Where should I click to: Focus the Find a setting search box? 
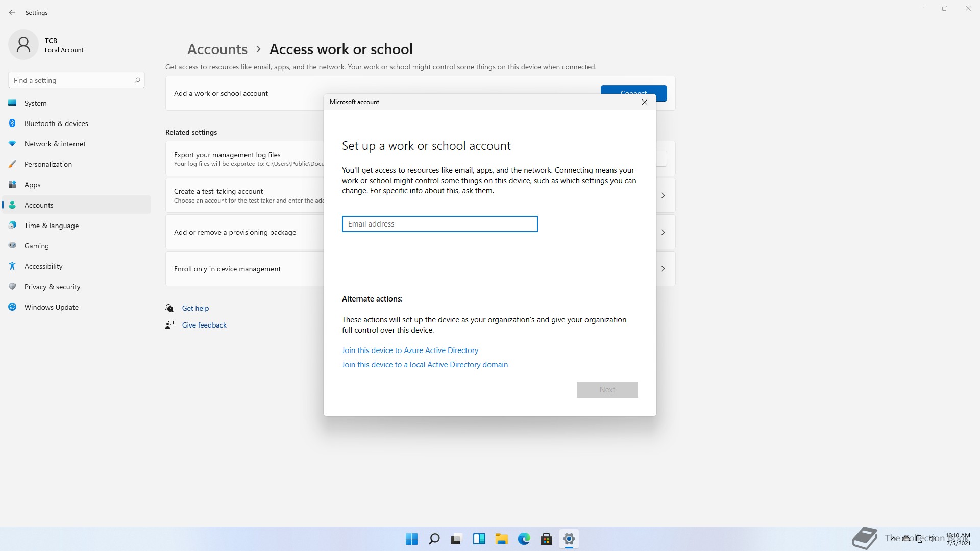77,80
